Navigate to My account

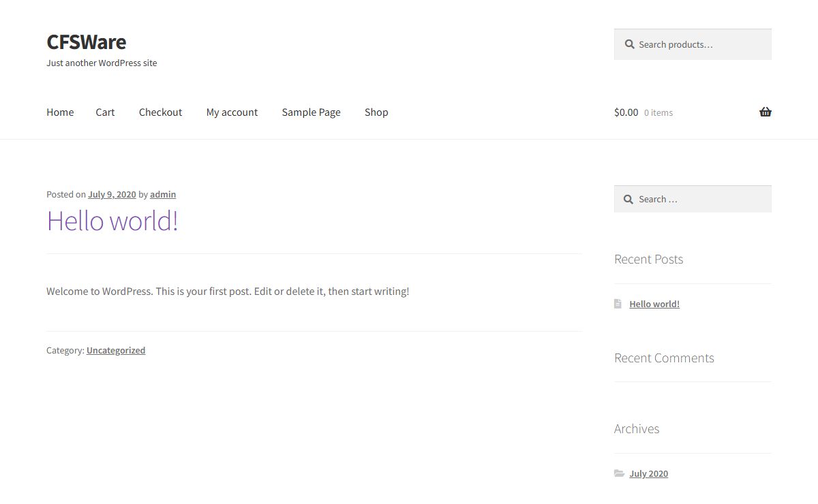click(232, 112)
